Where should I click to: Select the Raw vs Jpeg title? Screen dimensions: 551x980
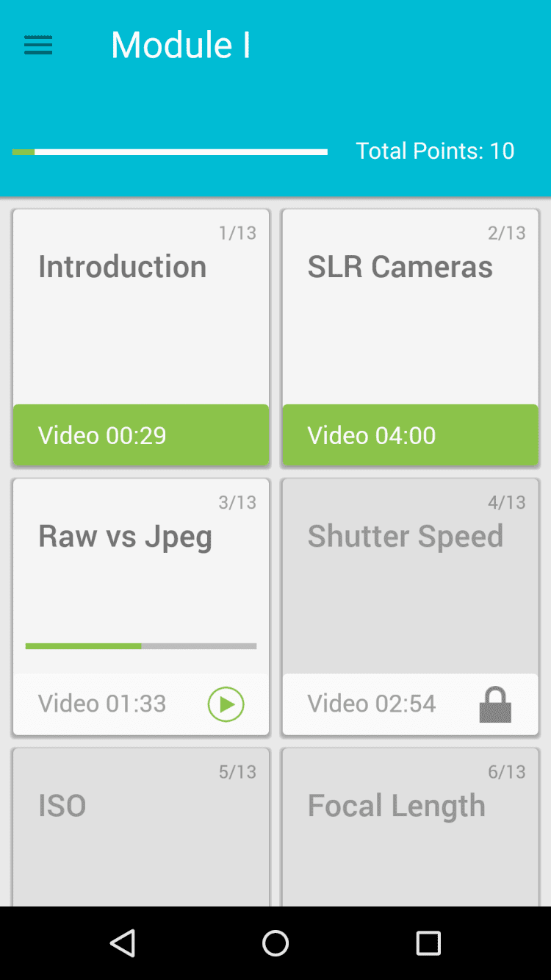click(125, 537)
